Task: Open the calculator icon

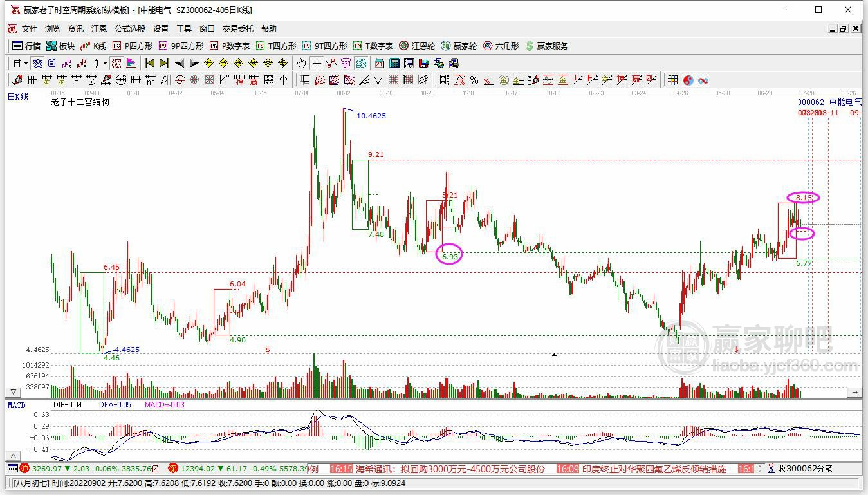Action: click(394, 63)
